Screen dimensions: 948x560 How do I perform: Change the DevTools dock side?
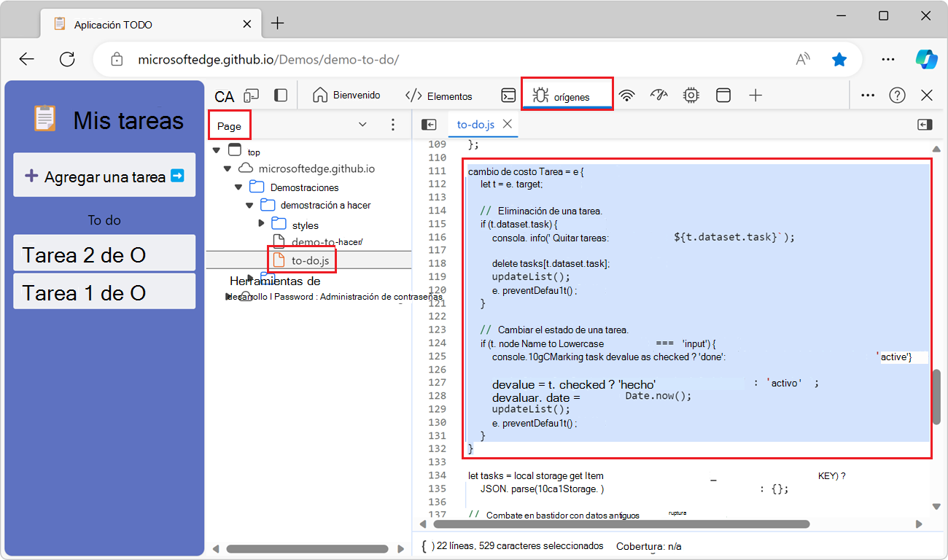click(279, 95)
